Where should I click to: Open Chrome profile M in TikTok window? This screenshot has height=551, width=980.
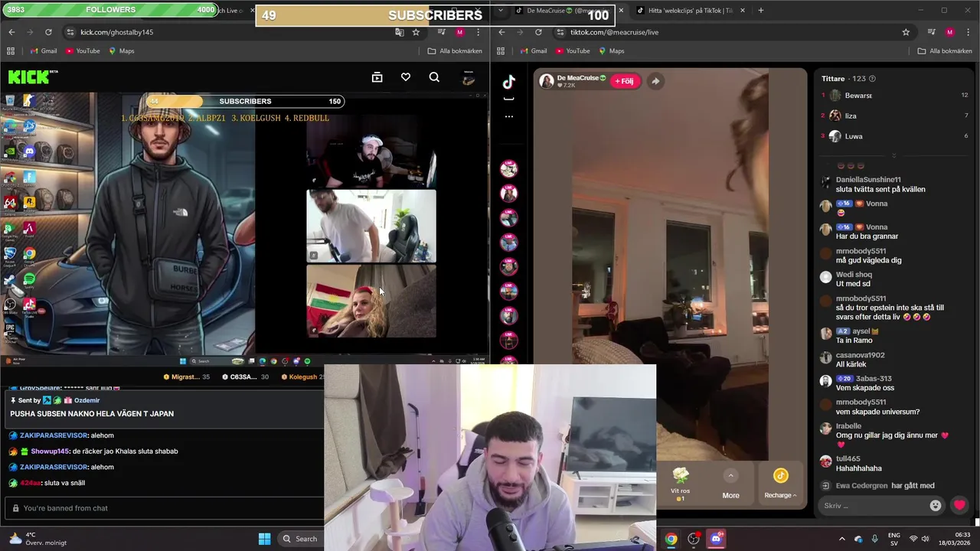[x=949, y=32]
